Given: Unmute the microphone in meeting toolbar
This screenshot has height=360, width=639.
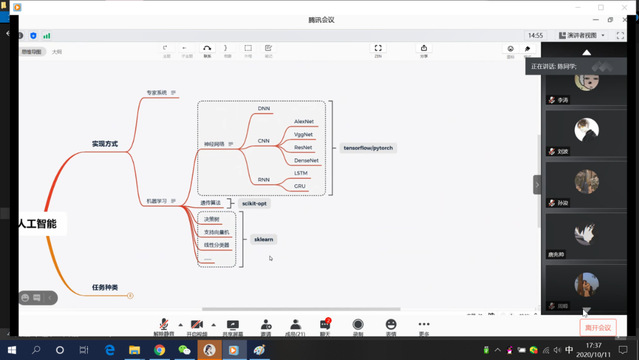Looking at the screenshot, I should coord(164,327).
